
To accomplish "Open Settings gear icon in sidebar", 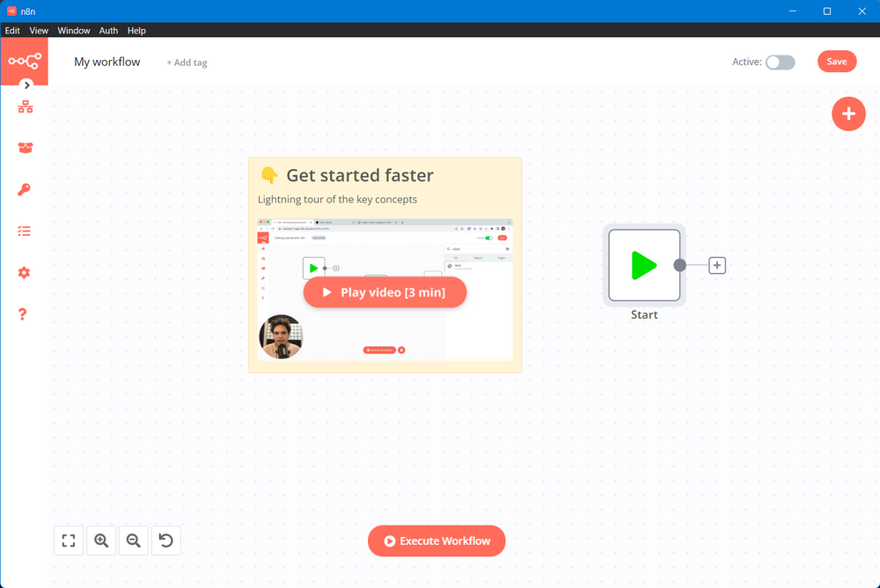I will (25, 273).
